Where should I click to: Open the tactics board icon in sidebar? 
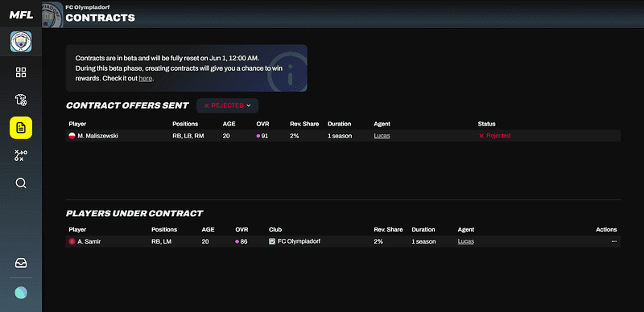click(x=21, y=155)
